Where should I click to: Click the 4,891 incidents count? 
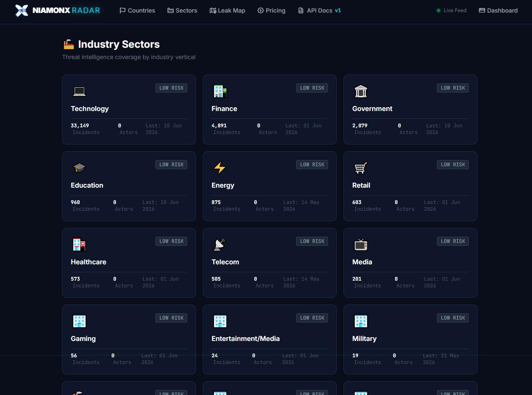point(219,126)
